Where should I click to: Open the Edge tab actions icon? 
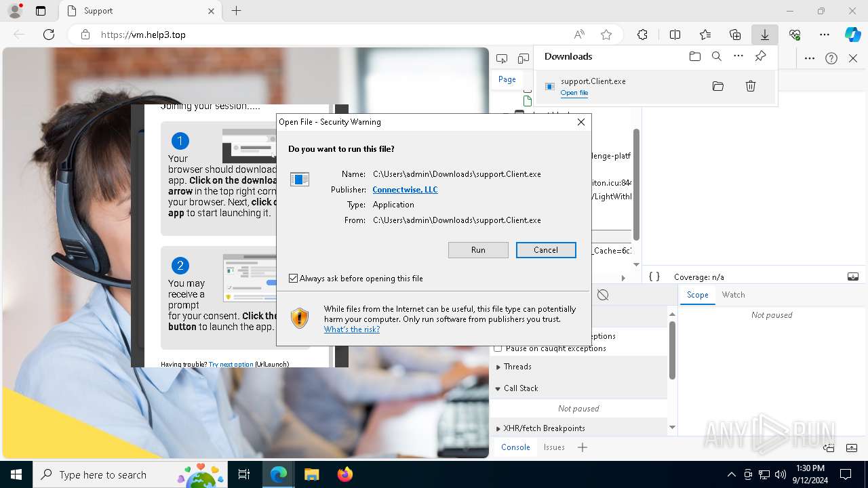tap(41, 11)
